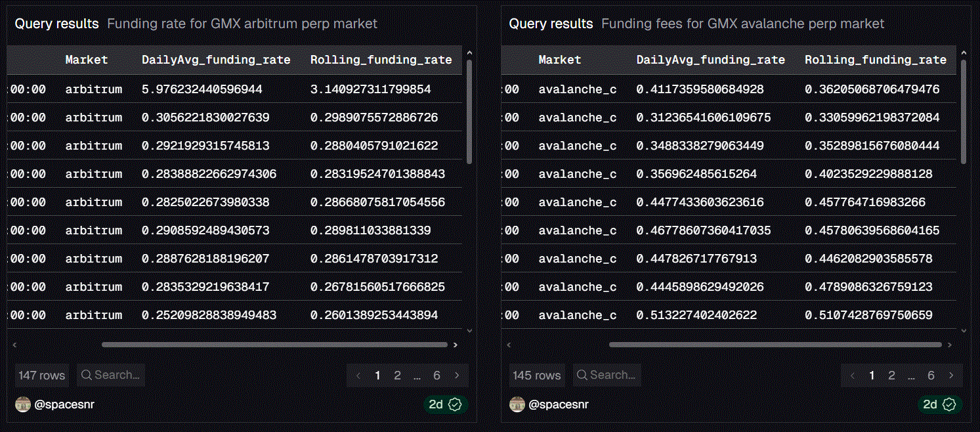Open 'Funding rate for GMX arbitrum perp market' title

242,24
